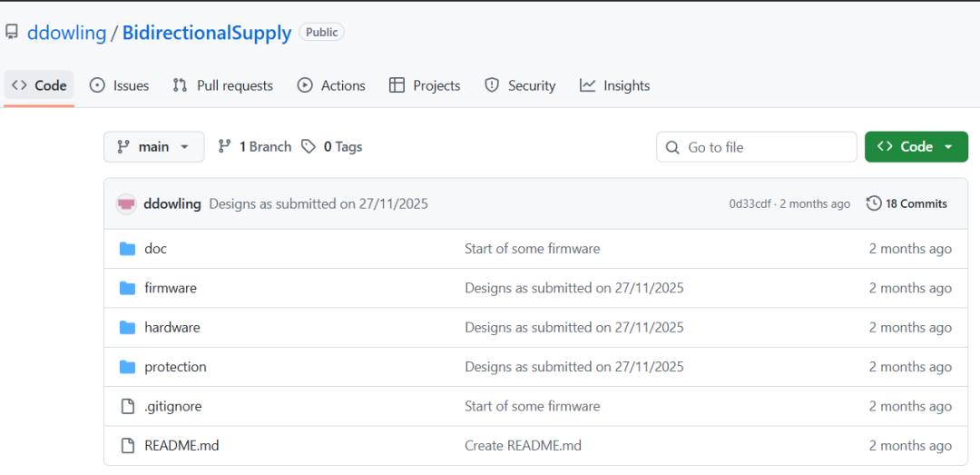Click the protection folder icon
The image size is (980, 475).
pyautogui.click(x=128, y=367)
